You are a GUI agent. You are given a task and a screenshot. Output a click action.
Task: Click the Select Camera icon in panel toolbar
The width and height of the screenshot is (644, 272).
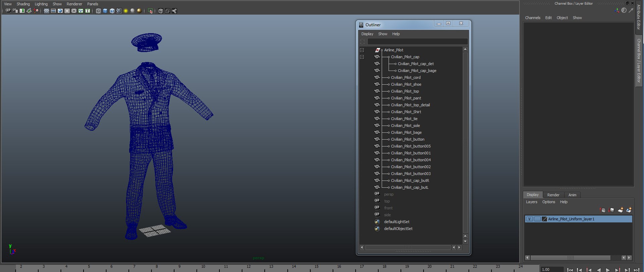[x=8, y=11]
